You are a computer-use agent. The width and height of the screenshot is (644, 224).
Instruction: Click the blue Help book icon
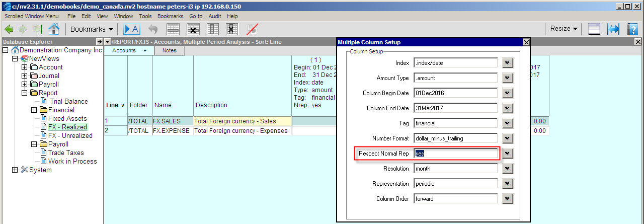(632, 29)
